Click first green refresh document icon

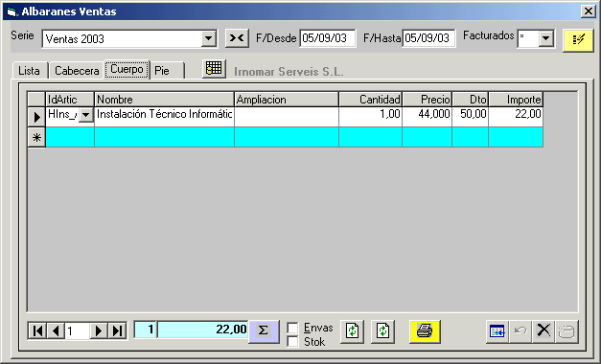coord(352,331)
